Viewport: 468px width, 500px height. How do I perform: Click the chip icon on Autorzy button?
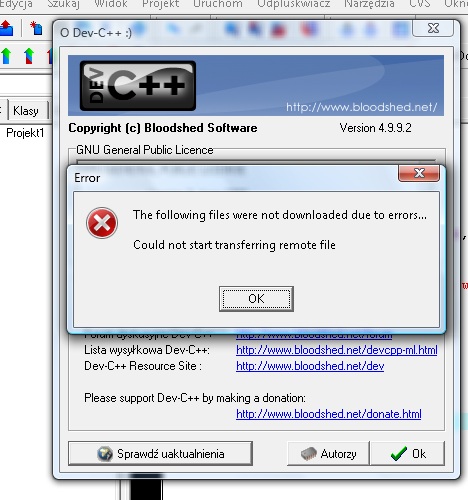[308, 454]
